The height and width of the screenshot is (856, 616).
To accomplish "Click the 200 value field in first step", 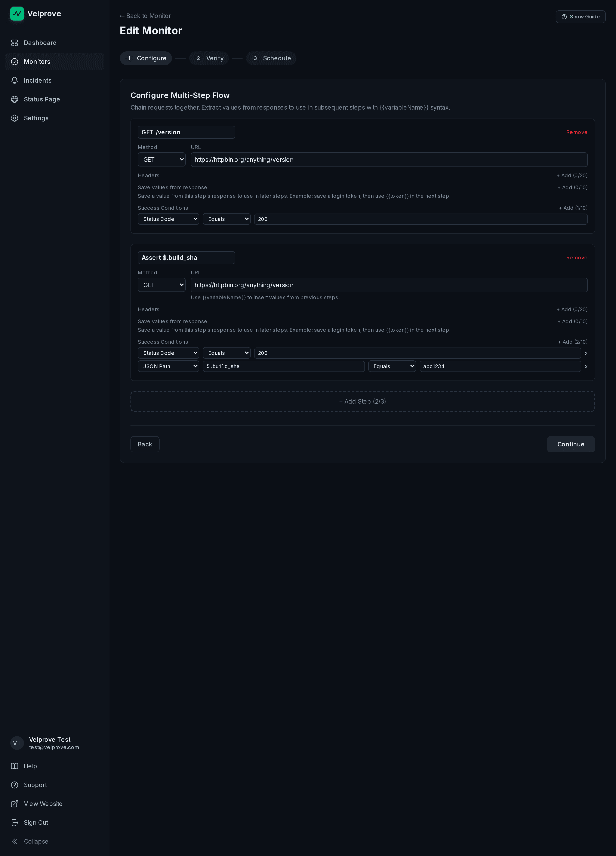I will (421, 219).
